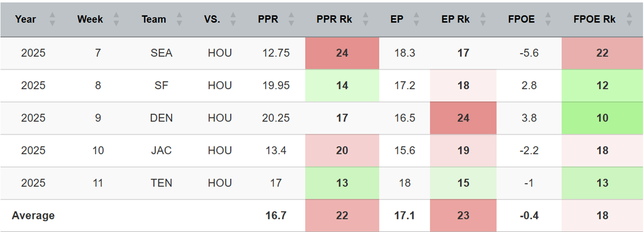644x232 pixels.
Task: Click the 19.95 PPR value
Action: tap(276, 86)
